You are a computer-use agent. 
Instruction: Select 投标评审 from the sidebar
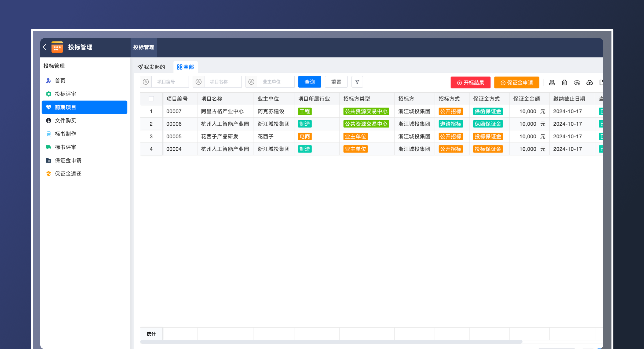pyautogui.click(x=65, y=94)
